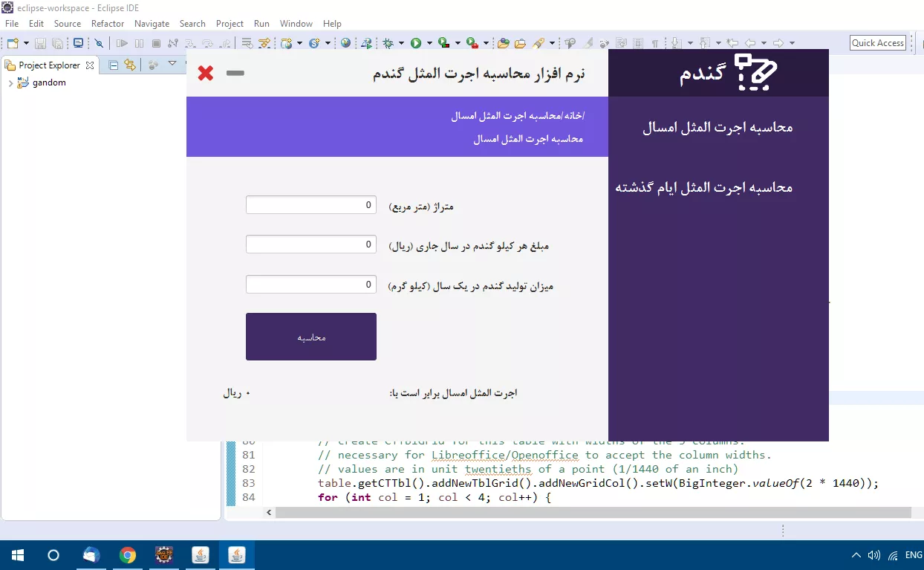Click the New file wizard icon

13,43
